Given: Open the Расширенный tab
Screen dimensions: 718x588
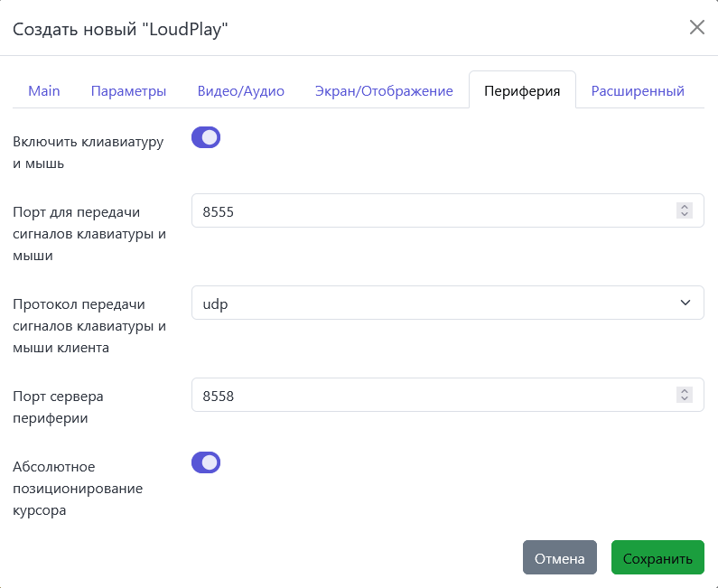Looking at the screenshot, I should [x=638, y=91].
